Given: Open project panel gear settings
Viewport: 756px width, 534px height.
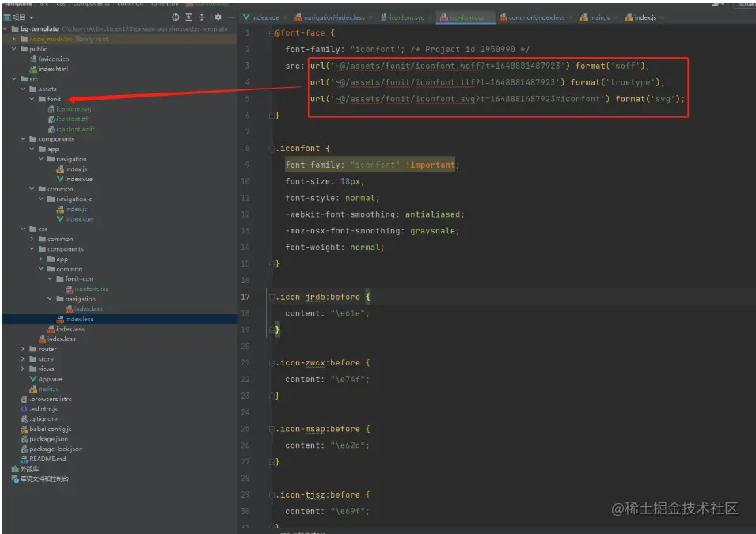Looking at the screenshot, I should [x=218, y=17].
